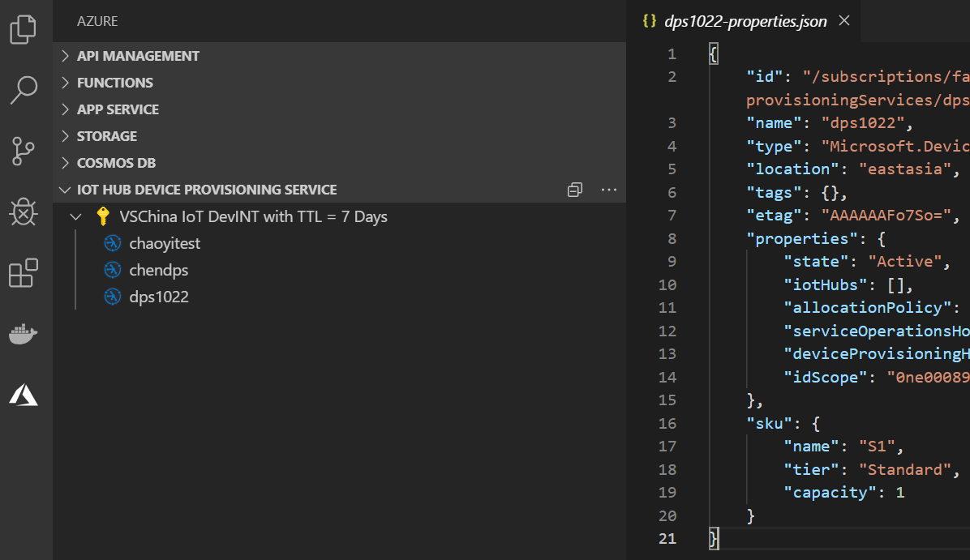The image size is (970, 560).
Task: Select the chaoyitest provisioning service
Action: coord(165,243)
